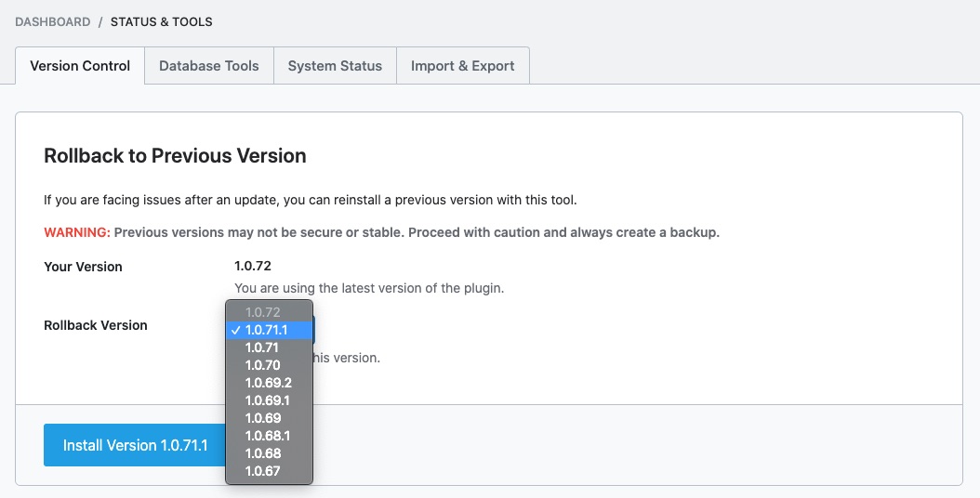Click the current version value 1.0.72

[253, 266]
